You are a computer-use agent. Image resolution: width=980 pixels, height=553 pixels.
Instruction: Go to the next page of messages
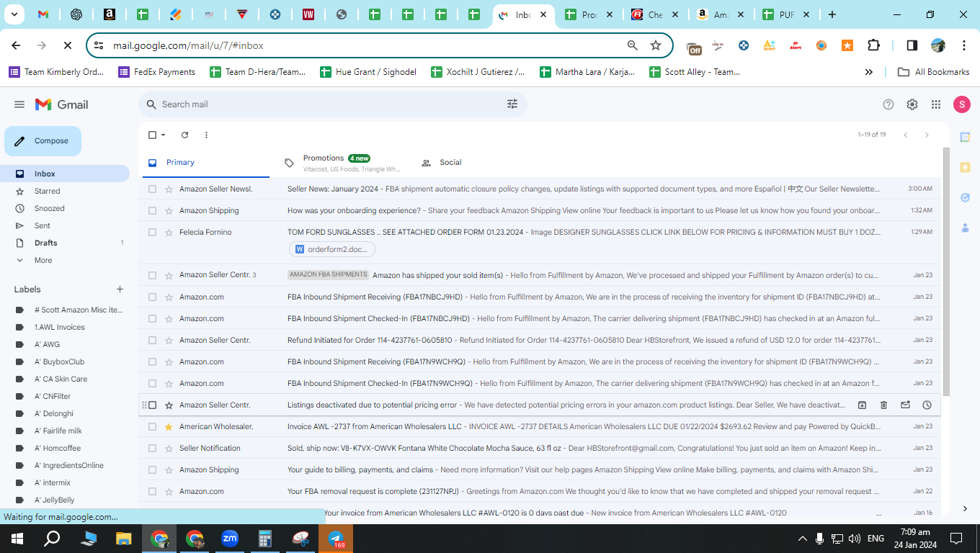(x=927, y=135)
